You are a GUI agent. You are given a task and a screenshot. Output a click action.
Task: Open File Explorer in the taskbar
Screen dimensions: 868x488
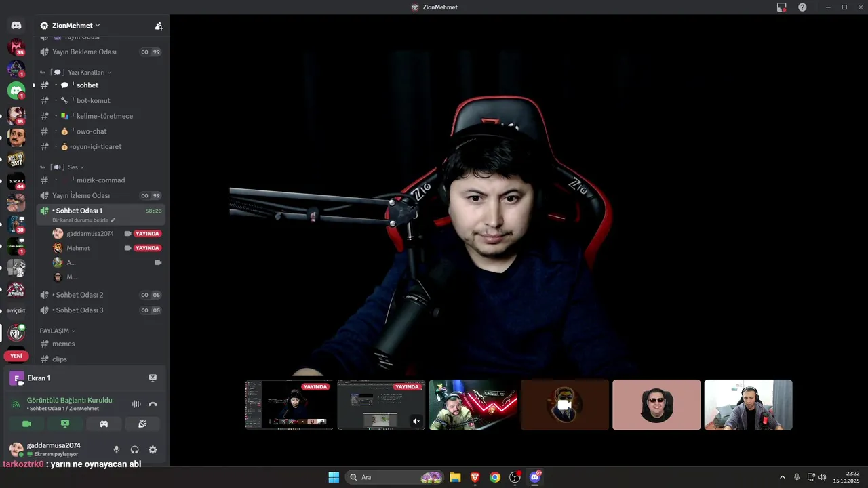pyautogui.click(x=455, y=477)
